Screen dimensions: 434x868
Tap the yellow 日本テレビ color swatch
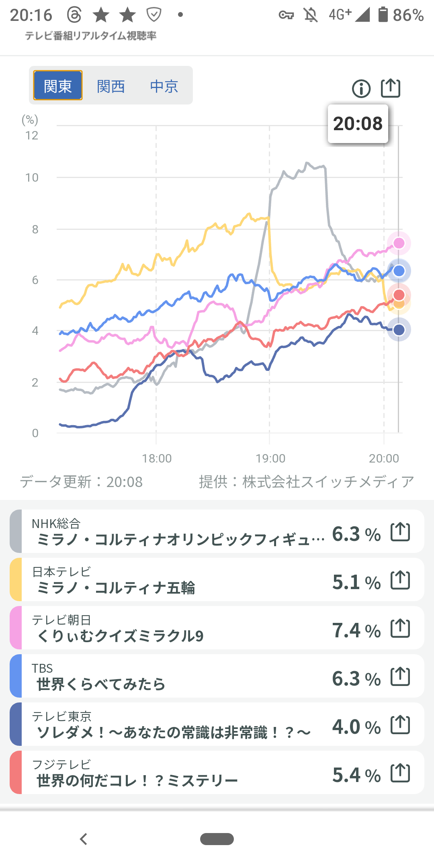16,580
